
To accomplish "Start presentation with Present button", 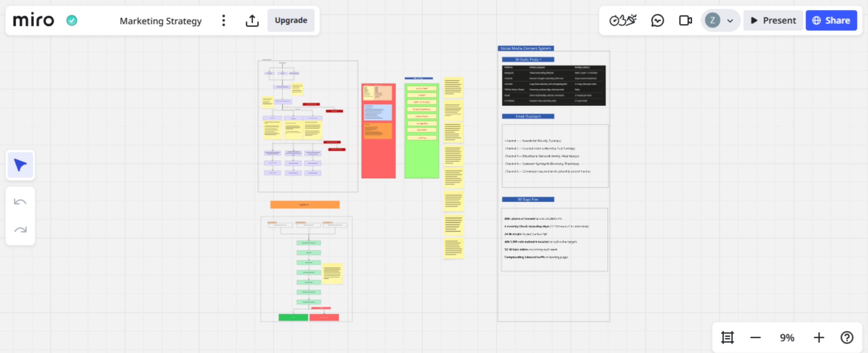I will (x=773, y=20).
